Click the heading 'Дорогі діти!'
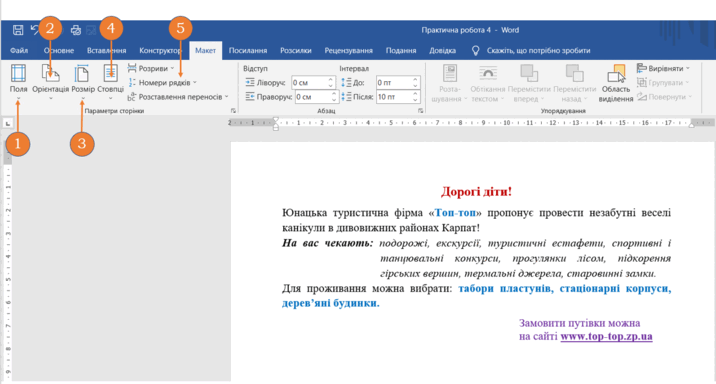This screenshot has height=384, width=716. point(476,191)
